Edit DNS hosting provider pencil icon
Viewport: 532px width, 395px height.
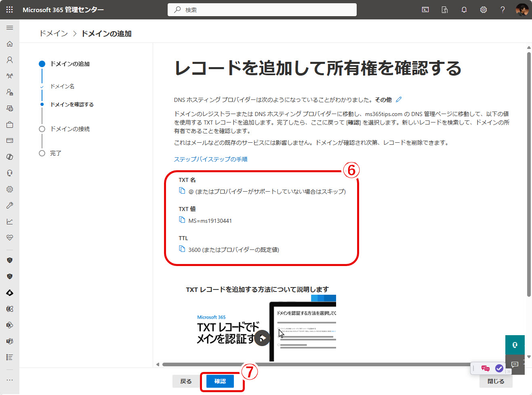pos(399,99)
